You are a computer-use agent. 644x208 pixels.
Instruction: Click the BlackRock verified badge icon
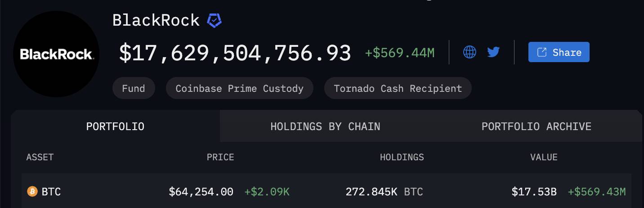[x=214, y=21]
